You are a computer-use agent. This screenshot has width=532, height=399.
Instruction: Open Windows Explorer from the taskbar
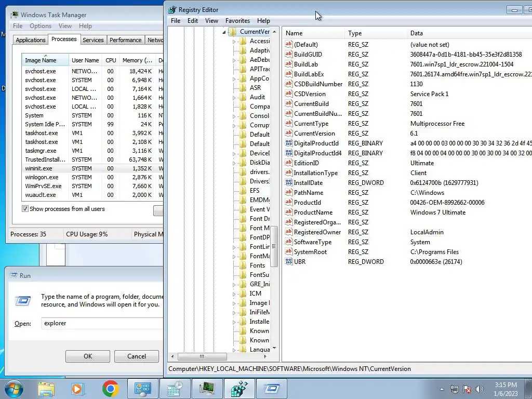[46, 389]
